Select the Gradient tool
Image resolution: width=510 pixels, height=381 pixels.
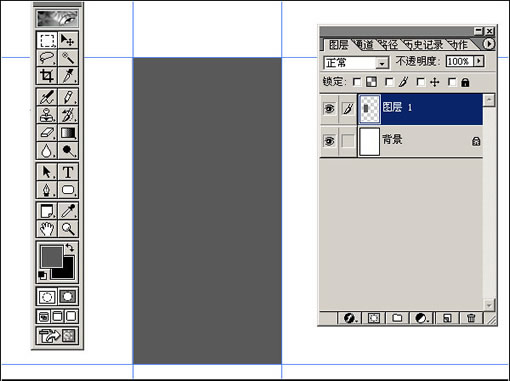coord(68,133)
